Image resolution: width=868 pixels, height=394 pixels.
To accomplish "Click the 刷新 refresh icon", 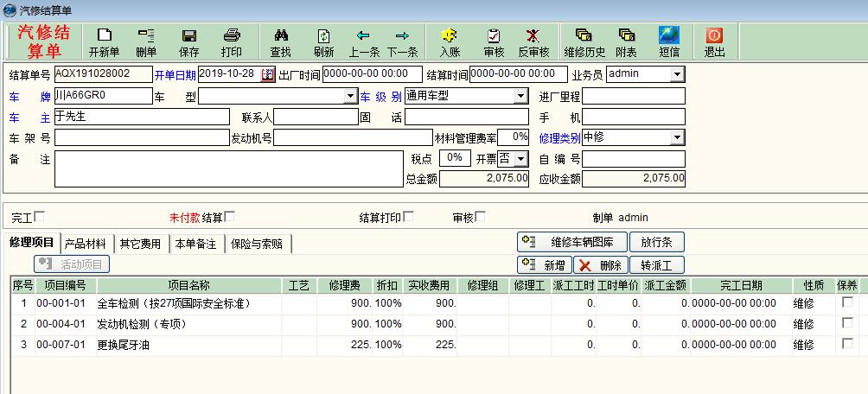I will (323, 36).
